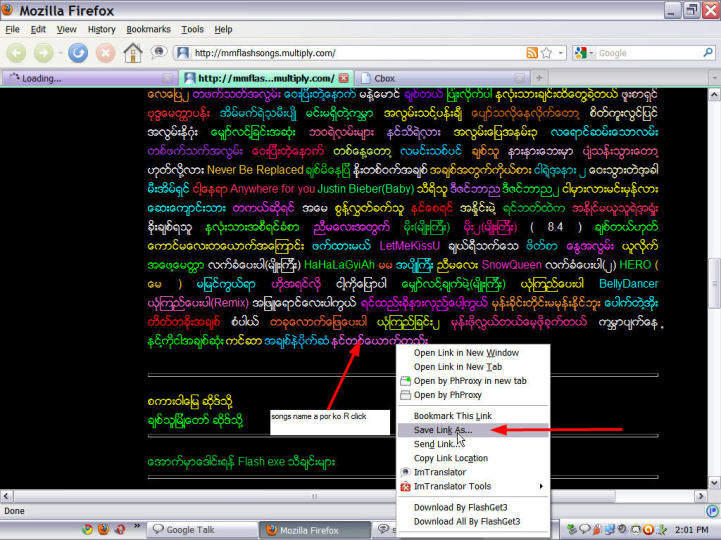Open Google Talk from the taskbar
The image size is (721, 540).
pos(201,530)
